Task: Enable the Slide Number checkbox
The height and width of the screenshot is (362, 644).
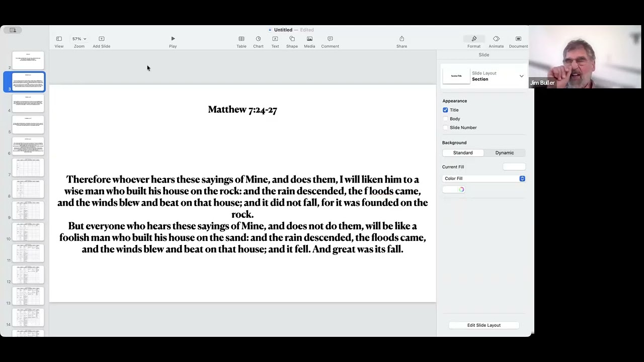Action: (445, 128)
